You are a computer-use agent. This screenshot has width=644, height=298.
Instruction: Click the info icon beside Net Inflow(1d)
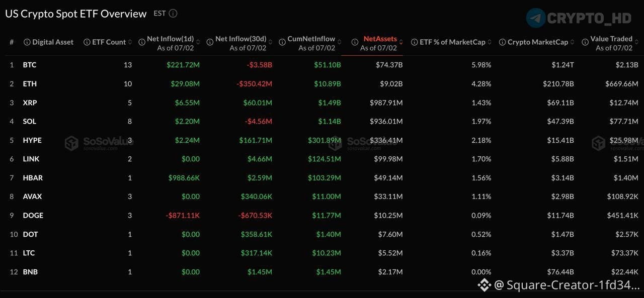coord(142,42)
